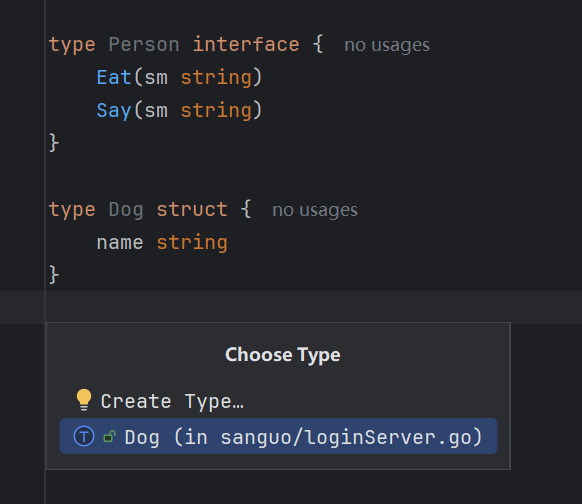Click string type in Say signature

coord(216,111)
